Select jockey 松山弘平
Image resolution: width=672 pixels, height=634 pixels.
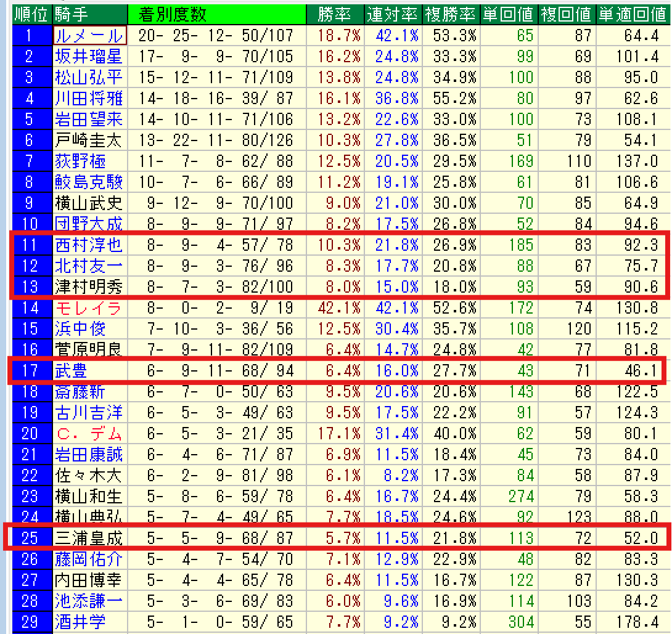point(88,78)
